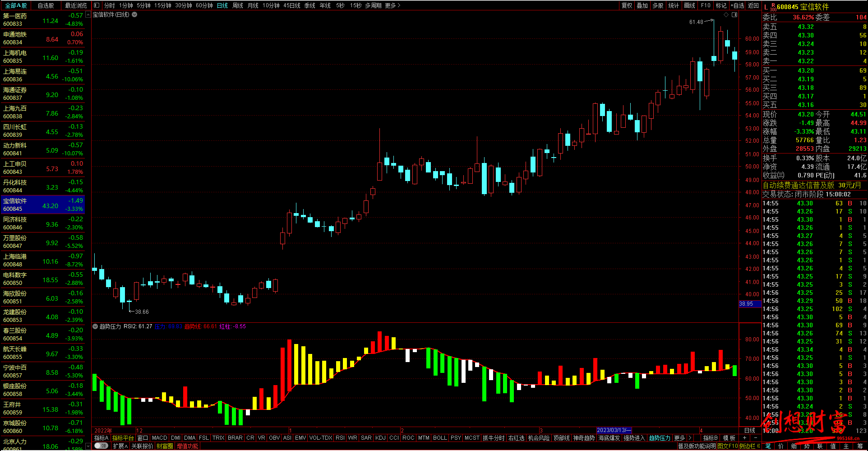Toggle the 标记 mark option

pos(721,5)
